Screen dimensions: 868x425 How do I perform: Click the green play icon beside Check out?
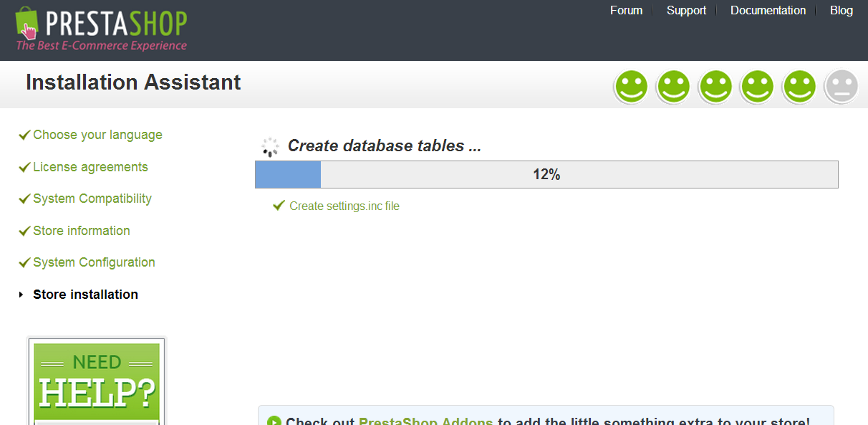(x=274, y=421)
